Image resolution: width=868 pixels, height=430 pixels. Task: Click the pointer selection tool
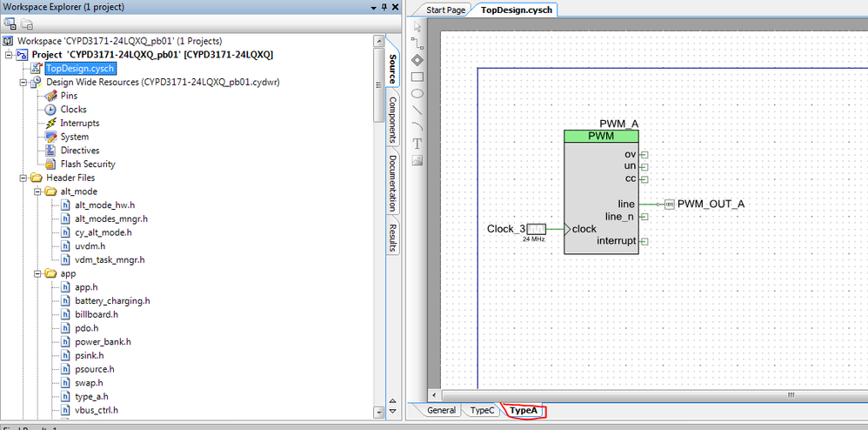point(417,27)
